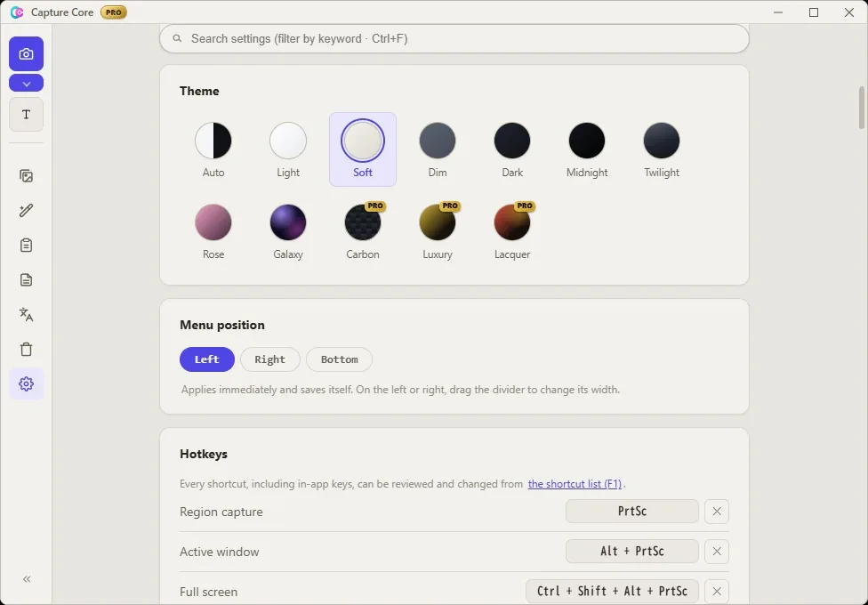Choose the Soft theme
Viewport: 868px width, 605px height.
point(363,149)
